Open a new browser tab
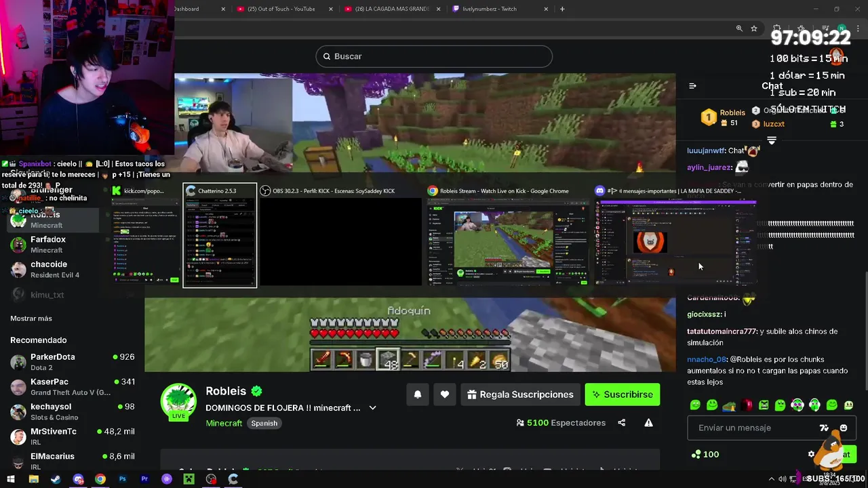 pyautogui.click(x=562, y=9)
